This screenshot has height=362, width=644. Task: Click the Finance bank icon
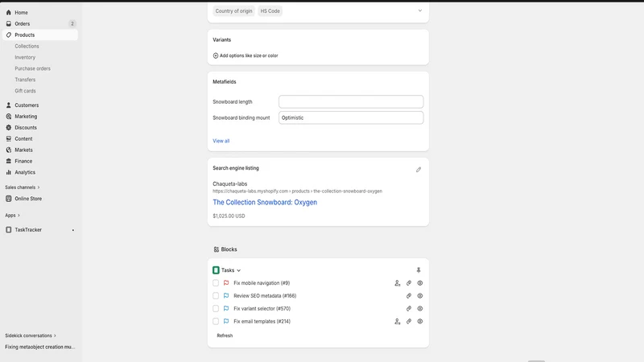9,162
